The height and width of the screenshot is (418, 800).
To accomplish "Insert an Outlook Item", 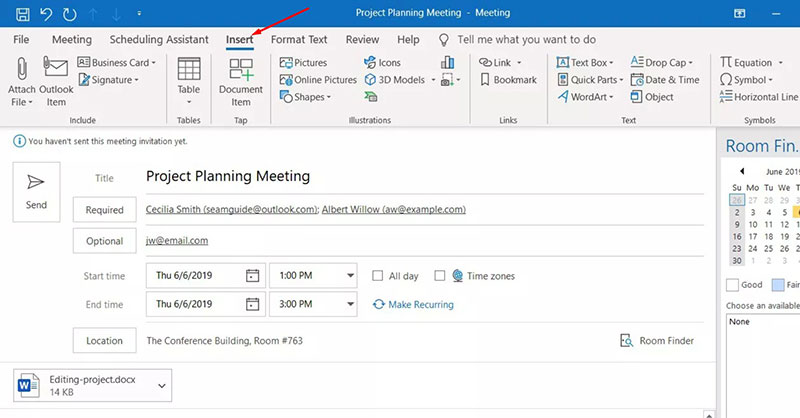I will (56, 82).
